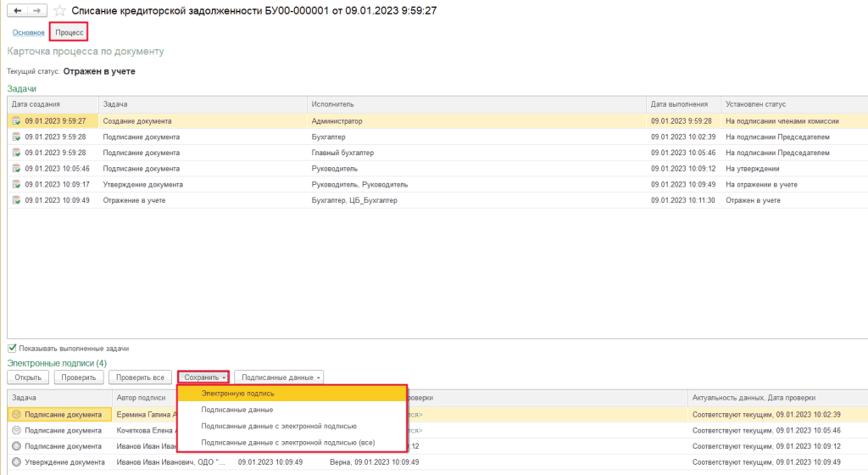
Task: Click the Проверить все button
Action: click(x=140, y=377)
